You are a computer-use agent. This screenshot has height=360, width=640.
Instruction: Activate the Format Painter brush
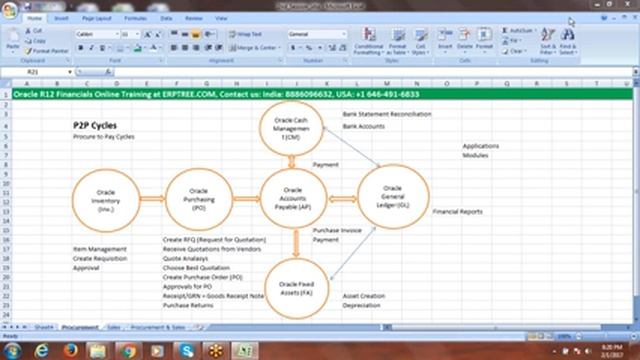pos(46,51)
